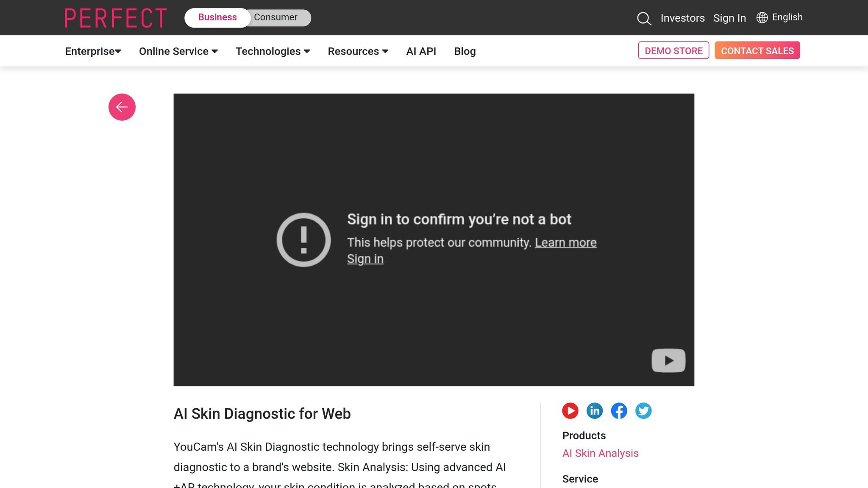
Task: Click the exclamation warning icon in the video
Action: [x=303, y=240]
